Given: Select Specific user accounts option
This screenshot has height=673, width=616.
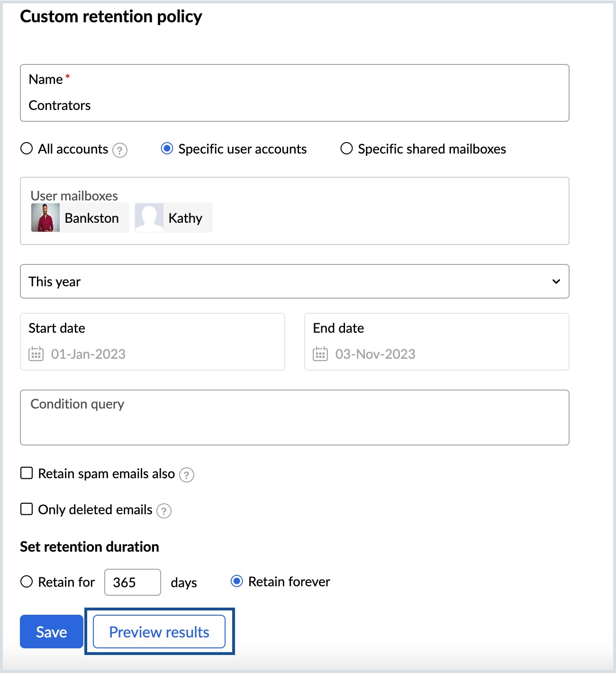Looking at the screenshot, I should tap(167, 149).
